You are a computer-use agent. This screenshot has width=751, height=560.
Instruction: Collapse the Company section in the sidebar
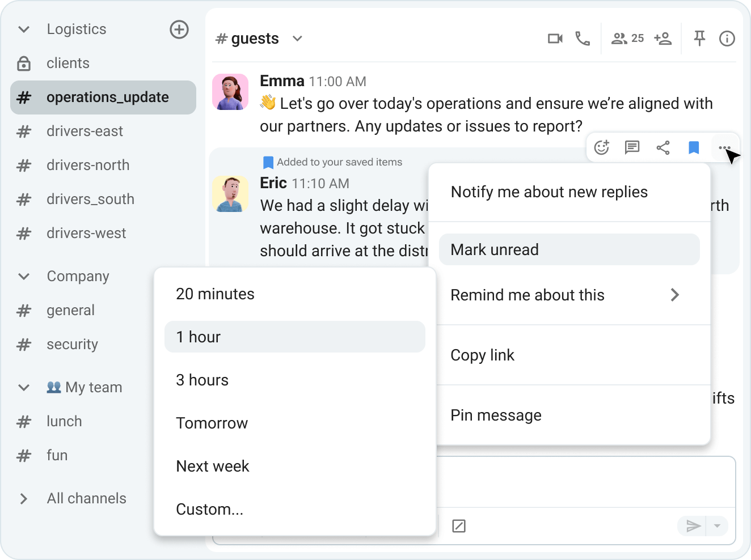23,277
